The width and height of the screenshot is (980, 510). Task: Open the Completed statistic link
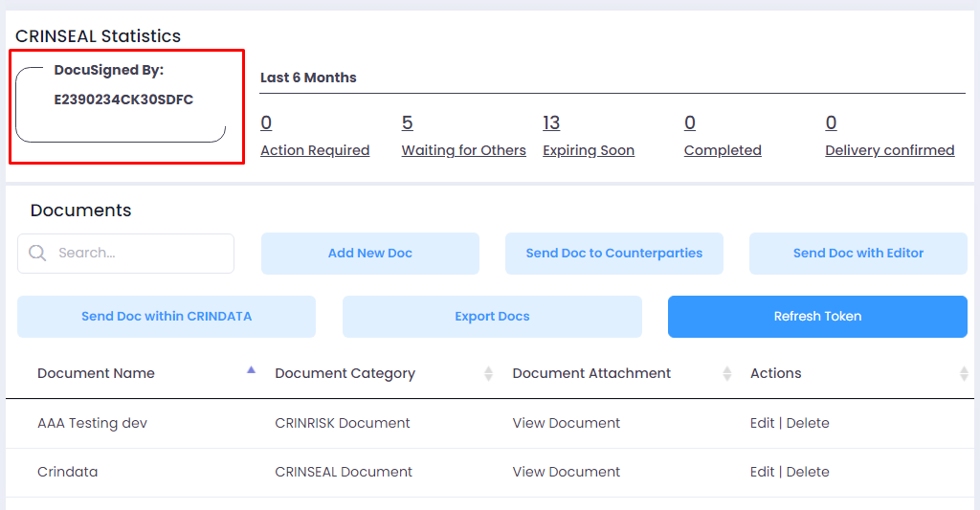click(x=723, y=150)
